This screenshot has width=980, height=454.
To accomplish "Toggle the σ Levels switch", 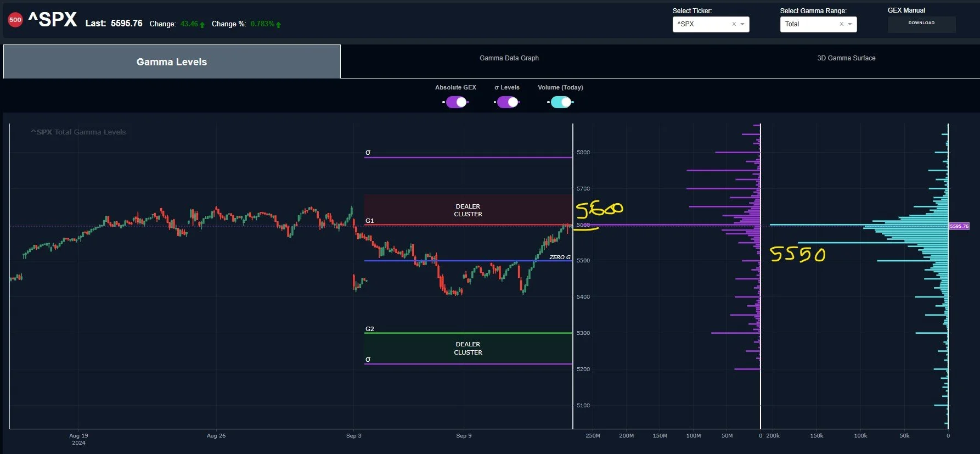I will (507, 102).
